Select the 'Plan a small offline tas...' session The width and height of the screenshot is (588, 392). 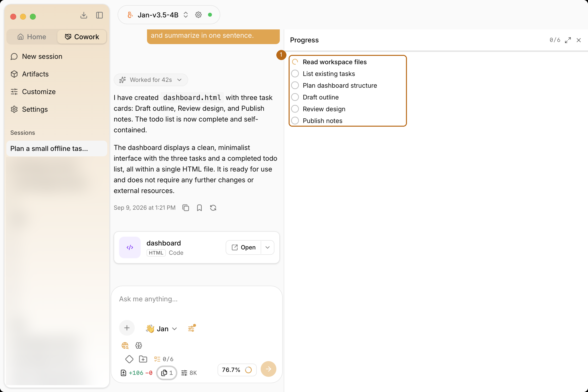(57, 148)
